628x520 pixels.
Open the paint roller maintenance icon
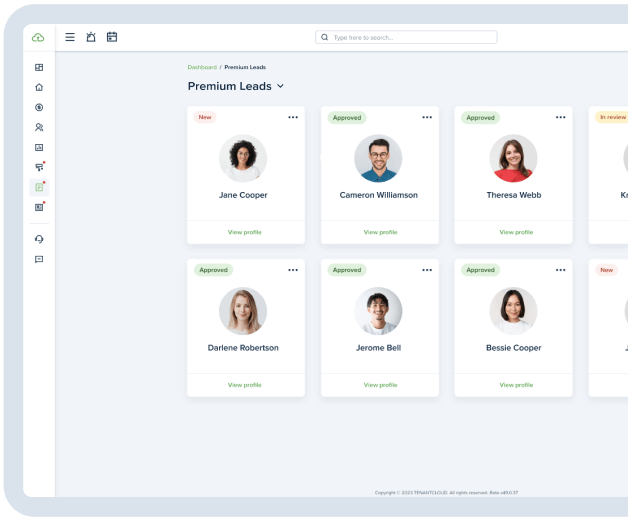click(39, 167)
